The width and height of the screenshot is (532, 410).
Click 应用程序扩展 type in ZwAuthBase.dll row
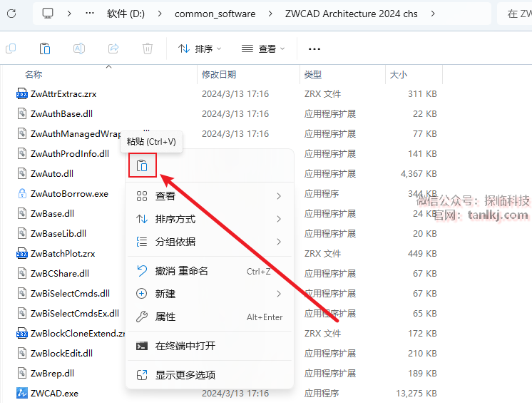329,113
